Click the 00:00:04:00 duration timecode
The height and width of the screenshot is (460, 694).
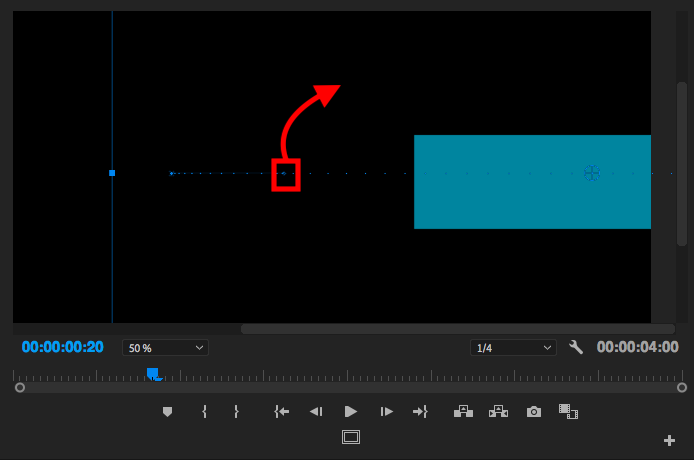tap(637, 347)
